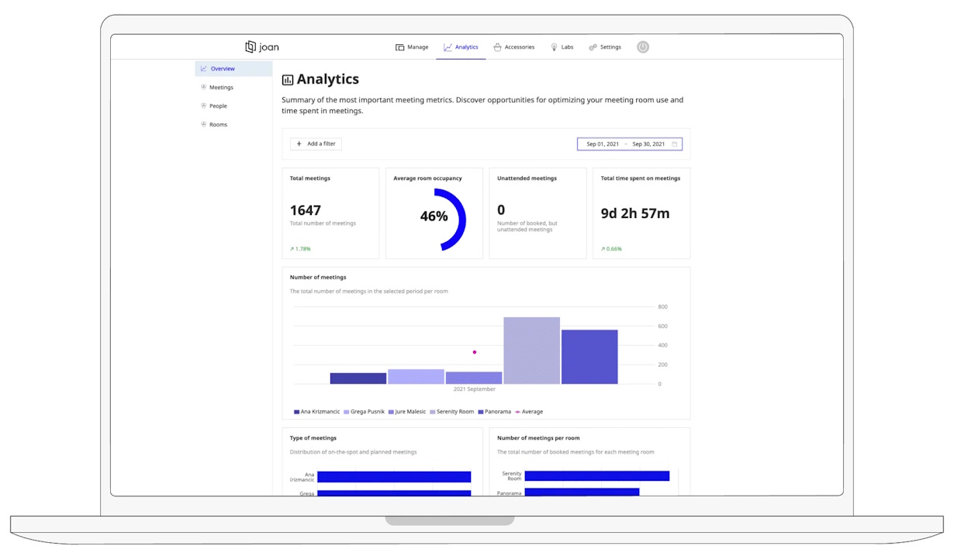954x560 pixels.
Task: Toggle Serenity Room legend entry
Action: point(451,412)
